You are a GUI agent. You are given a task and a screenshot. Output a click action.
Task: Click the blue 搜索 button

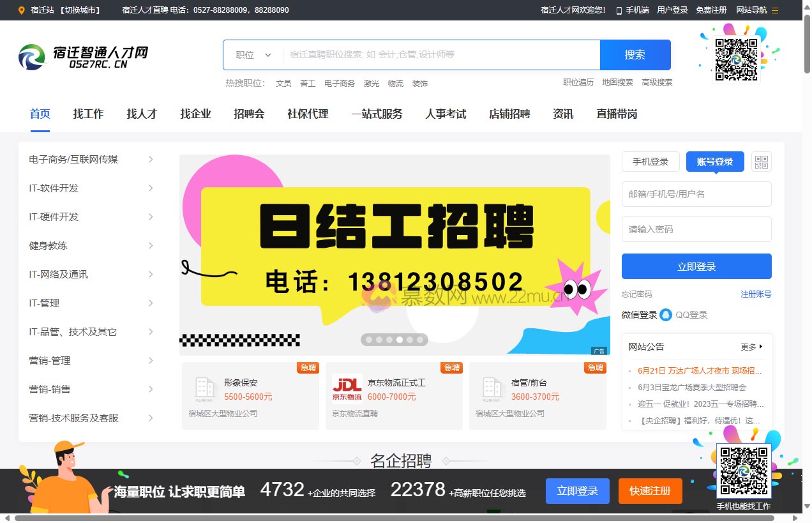[x=635, y=55]
